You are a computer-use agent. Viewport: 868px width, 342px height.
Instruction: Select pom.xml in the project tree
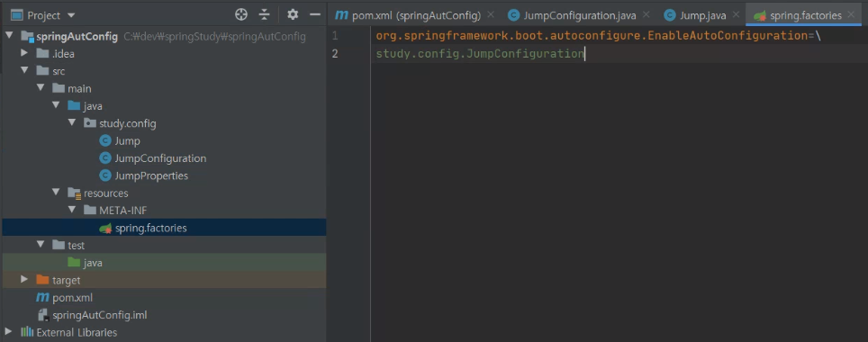tap(72, 297)
